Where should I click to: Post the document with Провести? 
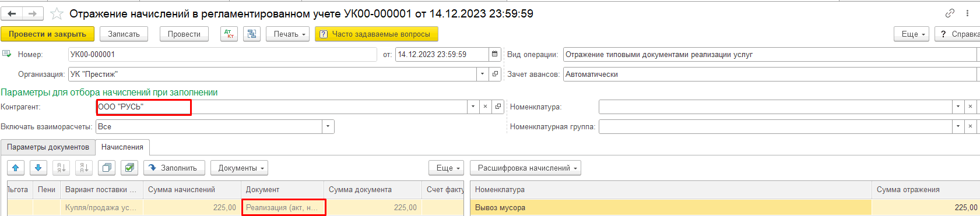184,34
